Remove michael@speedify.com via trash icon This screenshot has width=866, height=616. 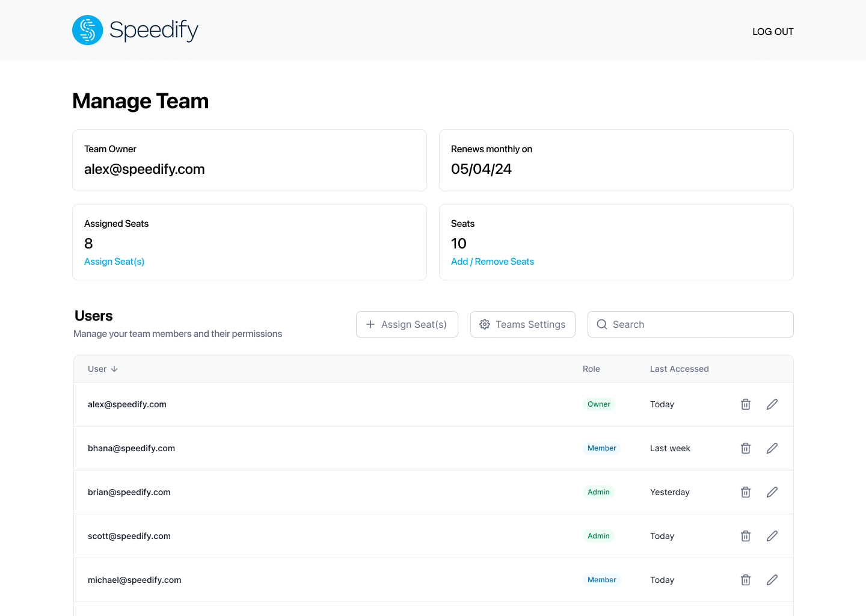tap(746, 580)
